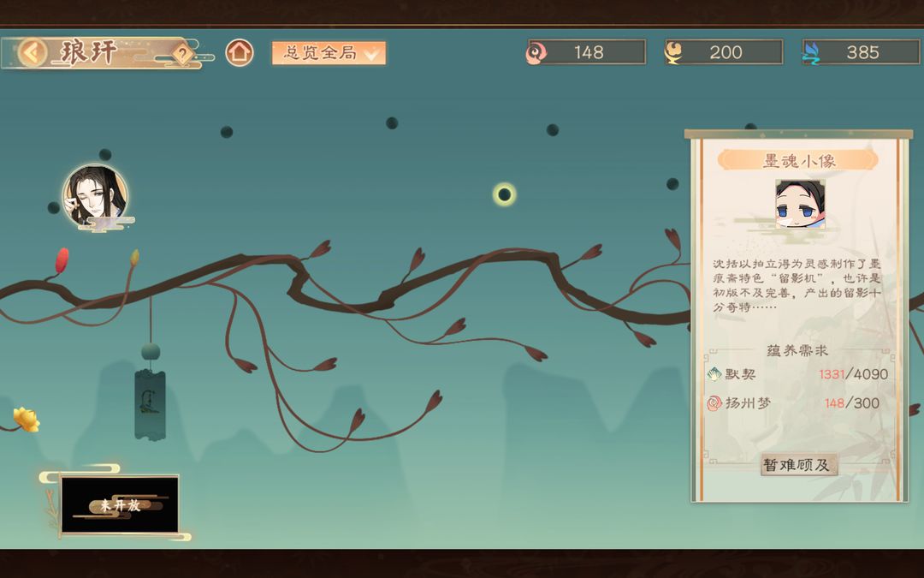This screenshot has height=578, width=924.
Task: Select the 385 currency counter
Action: pyautogui.click(x=862, y=52)
